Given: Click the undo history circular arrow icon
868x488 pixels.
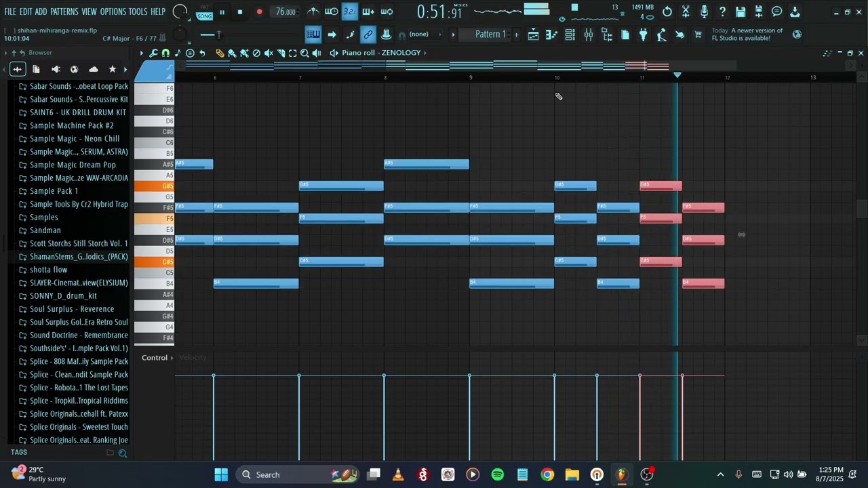Looking at the screenshot, I should pos(667,12).
